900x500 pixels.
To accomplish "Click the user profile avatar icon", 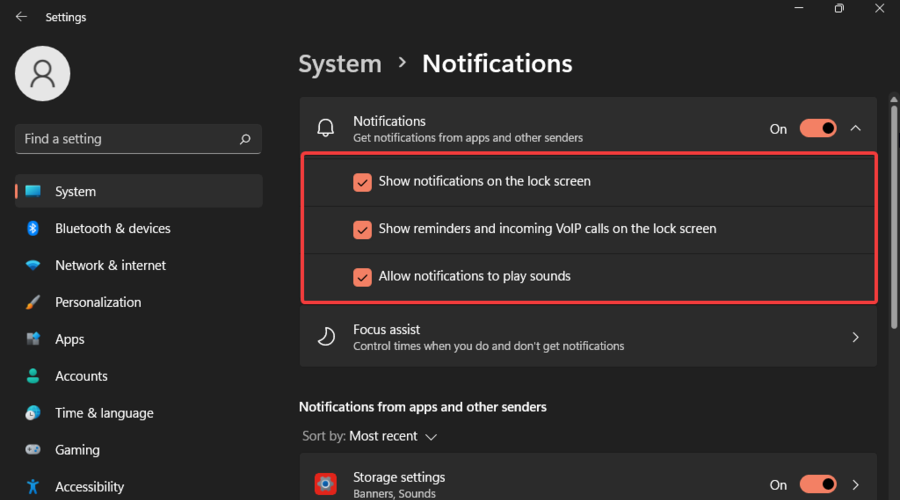I will [x=43, y=73].
